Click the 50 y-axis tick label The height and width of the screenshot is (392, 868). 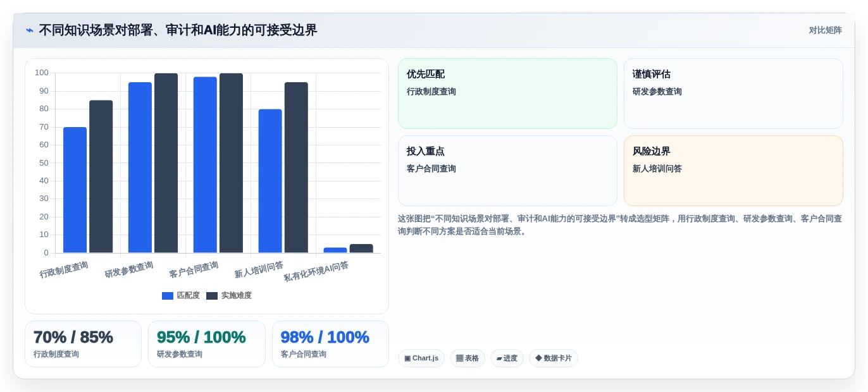click(44, 162)
